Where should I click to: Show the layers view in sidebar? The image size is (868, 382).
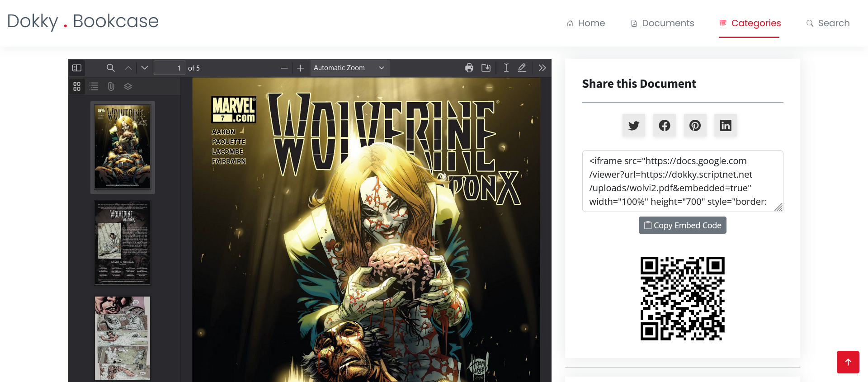tap(128, 86)
